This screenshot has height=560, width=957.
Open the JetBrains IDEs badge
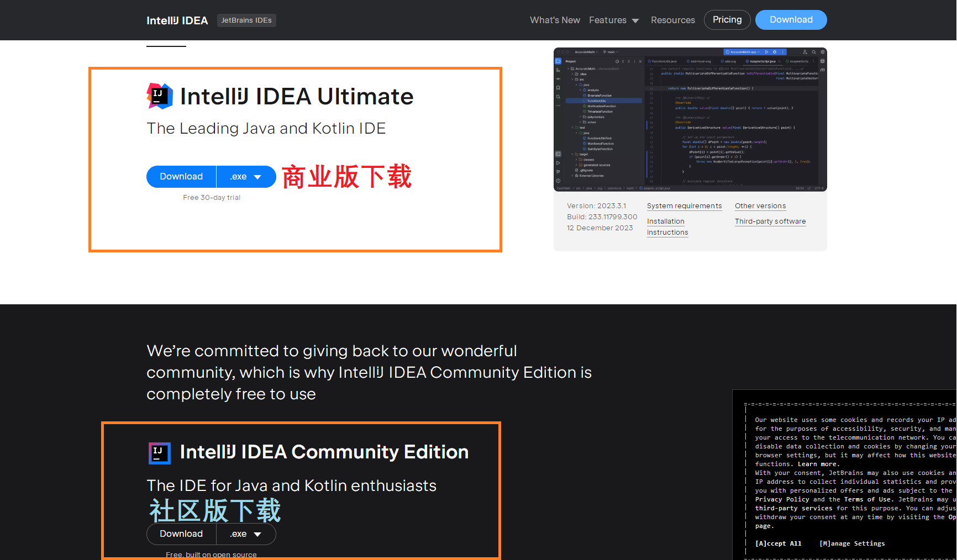[x=246, y=20]
